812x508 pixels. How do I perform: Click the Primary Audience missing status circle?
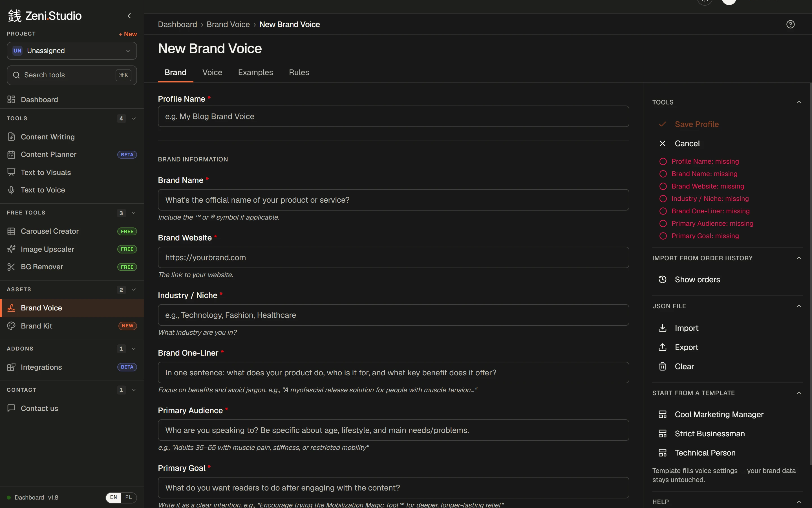pos(663,224)
